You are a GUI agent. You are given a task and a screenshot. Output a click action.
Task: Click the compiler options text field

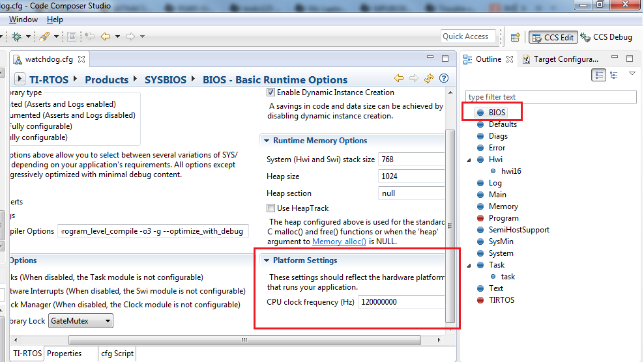point(153,231)
